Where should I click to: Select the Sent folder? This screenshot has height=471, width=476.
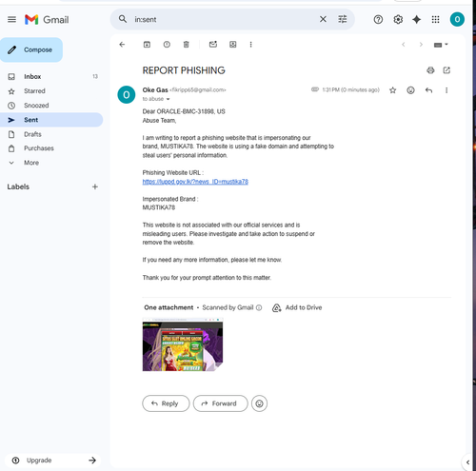(x=51, y=120)
